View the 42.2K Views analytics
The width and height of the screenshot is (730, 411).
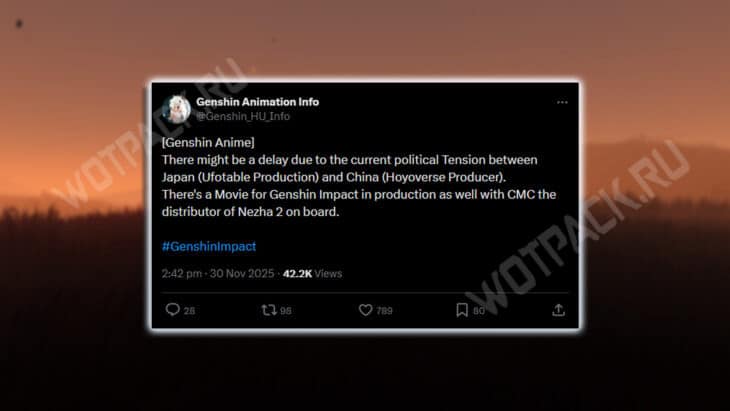click(x=312, y=272)
